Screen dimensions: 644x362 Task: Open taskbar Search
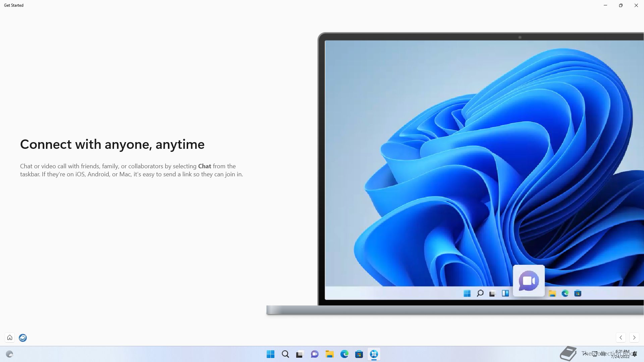point(285,354)
